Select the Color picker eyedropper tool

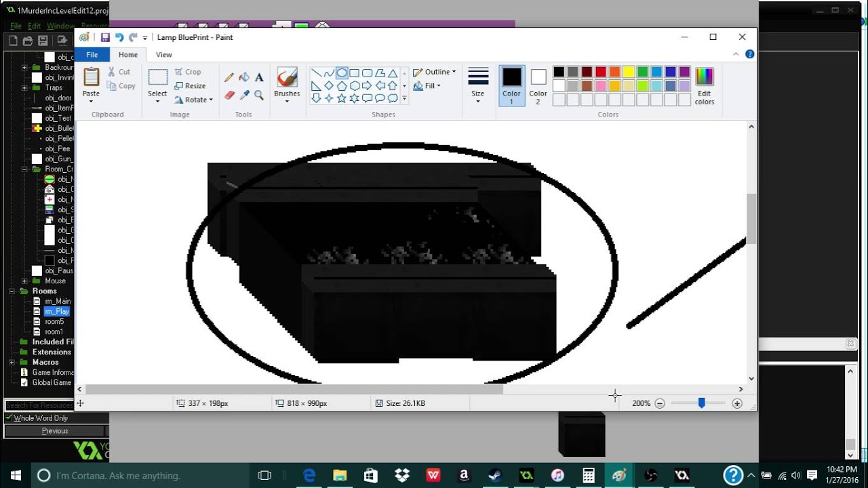coord(244,96)
